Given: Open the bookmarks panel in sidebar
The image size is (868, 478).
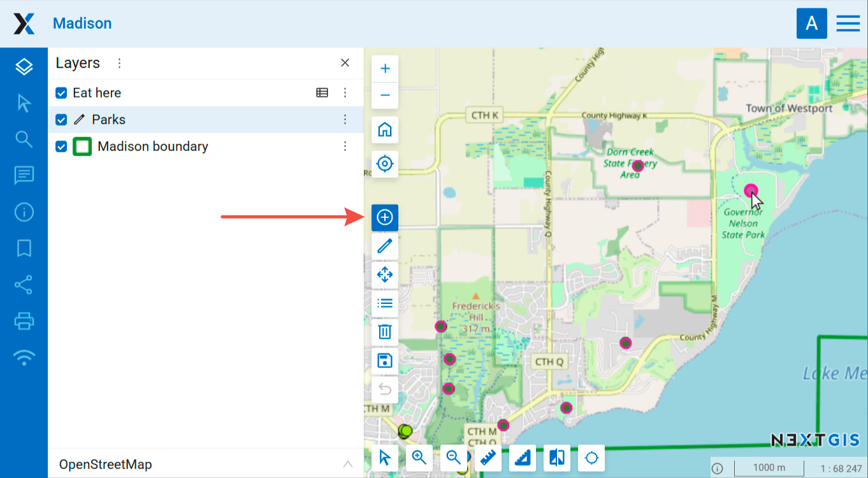Looking at the screenshot, I should pyautogui.click(x=24, y=248).
